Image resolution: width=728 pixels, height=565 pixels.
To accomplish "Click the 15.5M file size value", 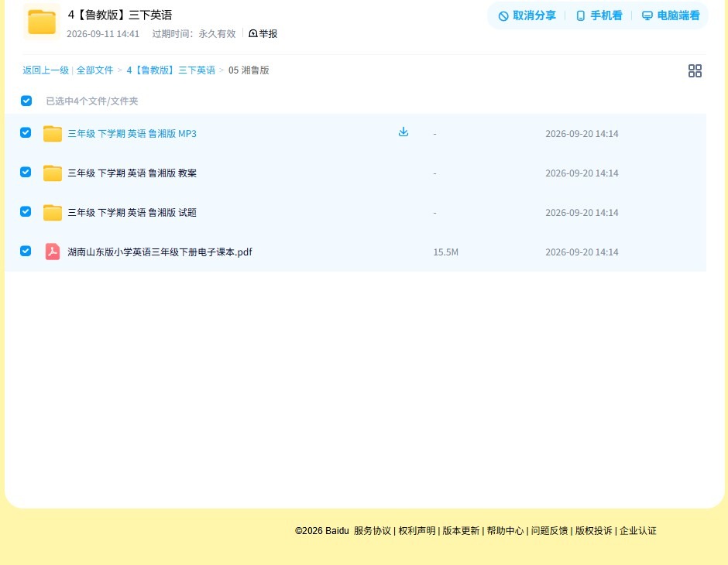I will pyautogui.click(x=446, y=252).
